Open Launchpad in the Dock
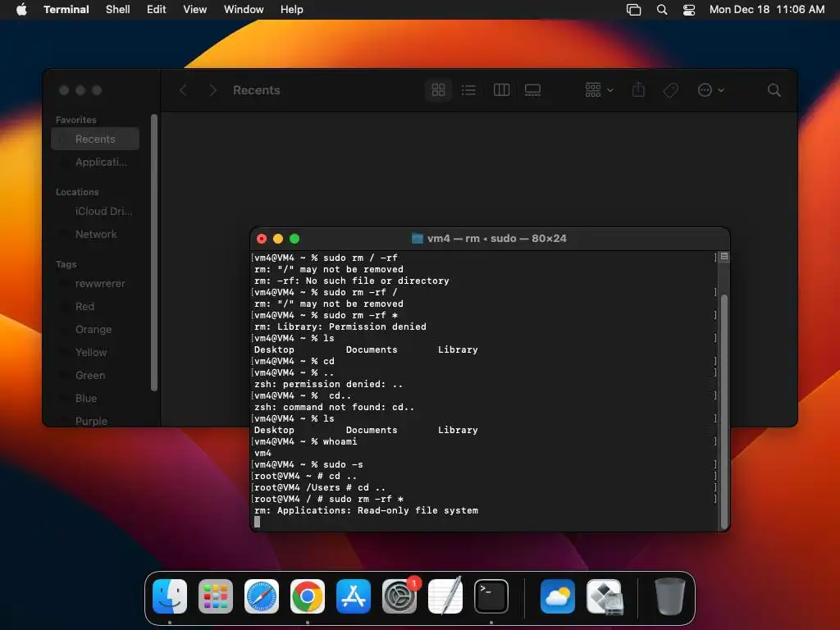This screenshot has height=630, width=840. coord(216,596)
